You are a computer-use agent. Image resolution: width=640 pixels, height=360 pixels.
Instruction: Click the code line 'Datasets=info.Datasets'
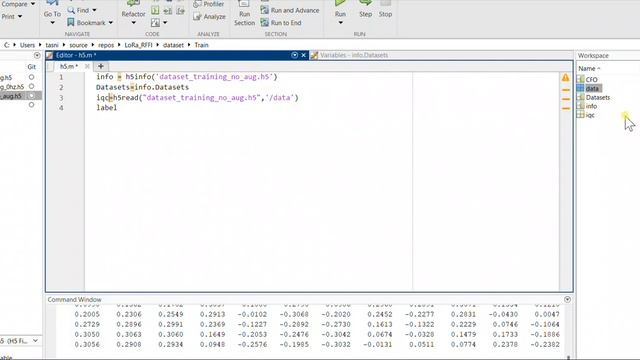pos(142,87)
